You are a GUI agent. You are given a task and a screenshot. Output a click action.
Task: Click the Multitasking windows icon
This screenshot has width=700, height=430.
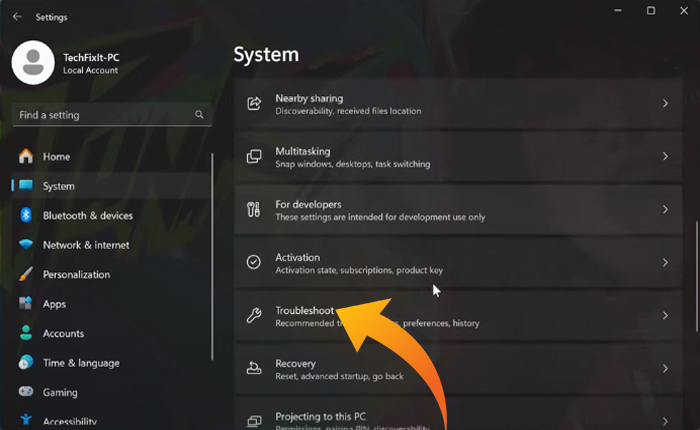254,157
